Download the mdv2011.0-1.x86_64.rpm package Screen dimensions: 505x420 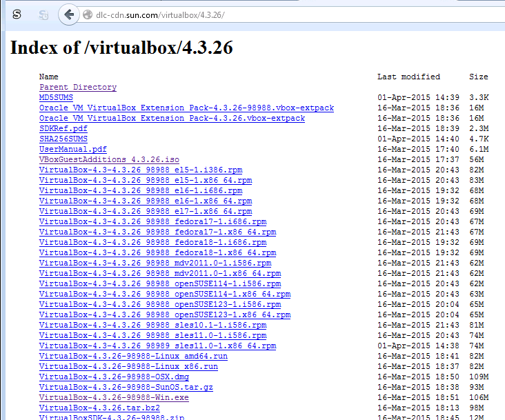[x=160, y=273]
